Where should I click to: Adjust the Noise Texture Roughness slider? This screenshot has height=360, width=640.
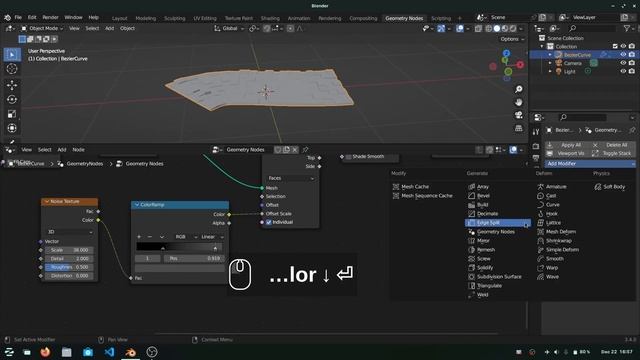click(69, 267)
